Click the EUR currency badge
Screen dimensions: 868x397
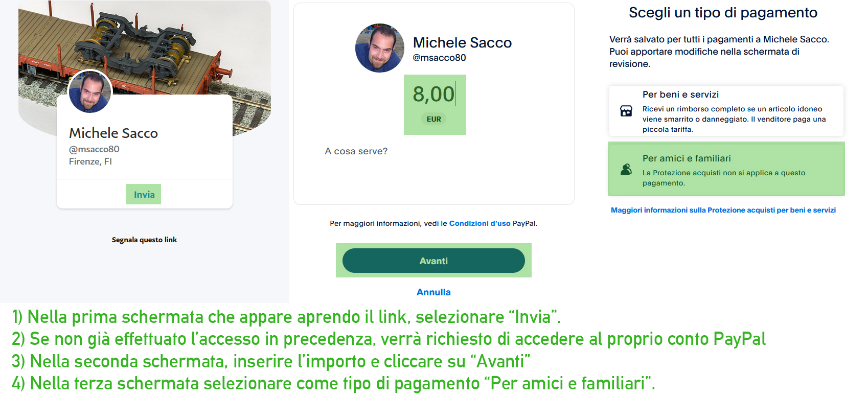click(434, 119)
